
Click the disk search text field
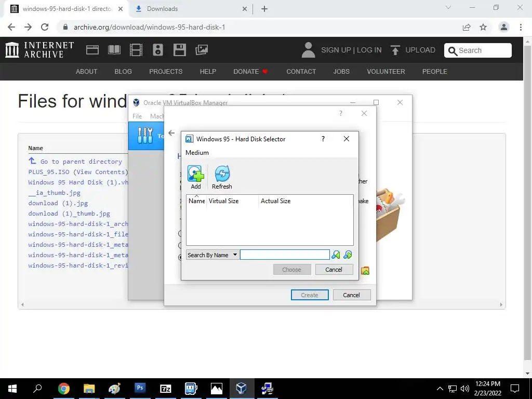285,255
